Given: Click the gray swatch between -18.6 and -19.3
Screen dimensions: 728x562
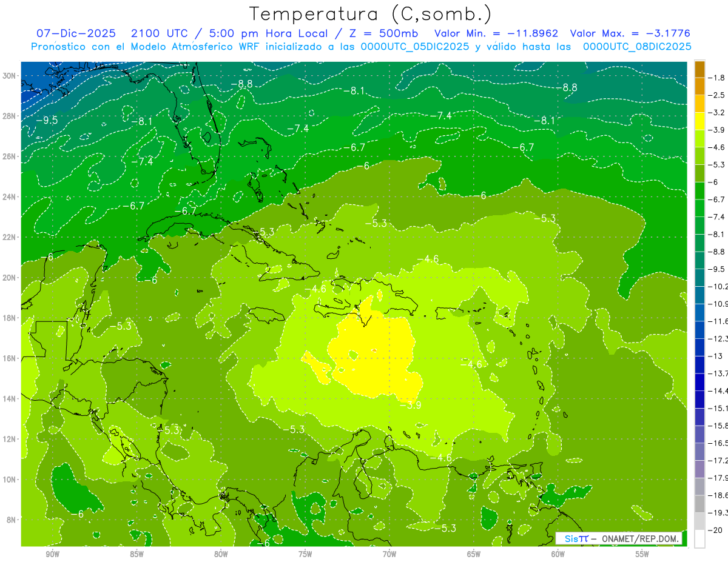Looking at the screenshot, I should 699,504.
